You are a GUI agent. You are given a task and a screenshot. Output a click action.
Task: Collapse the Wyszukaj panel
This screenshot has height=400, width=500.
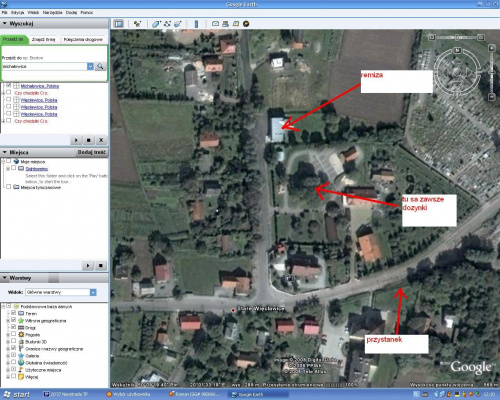point(5,23)
